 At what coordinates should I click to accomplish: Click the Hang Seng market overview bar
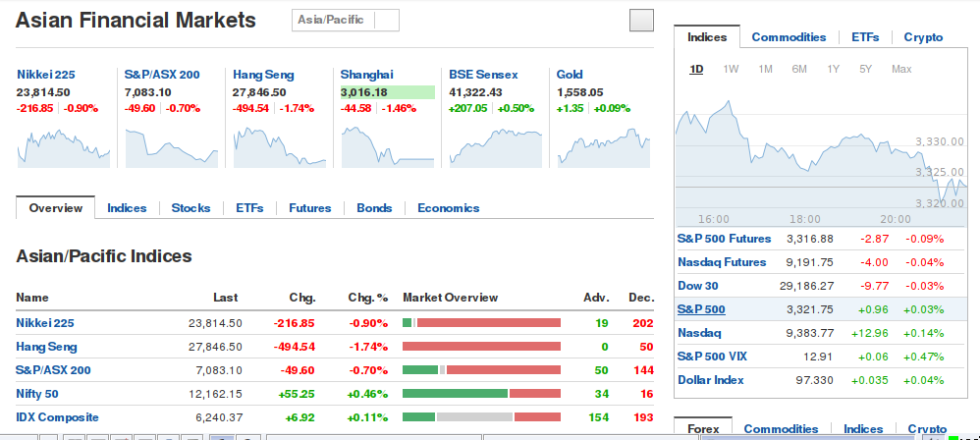481,347
